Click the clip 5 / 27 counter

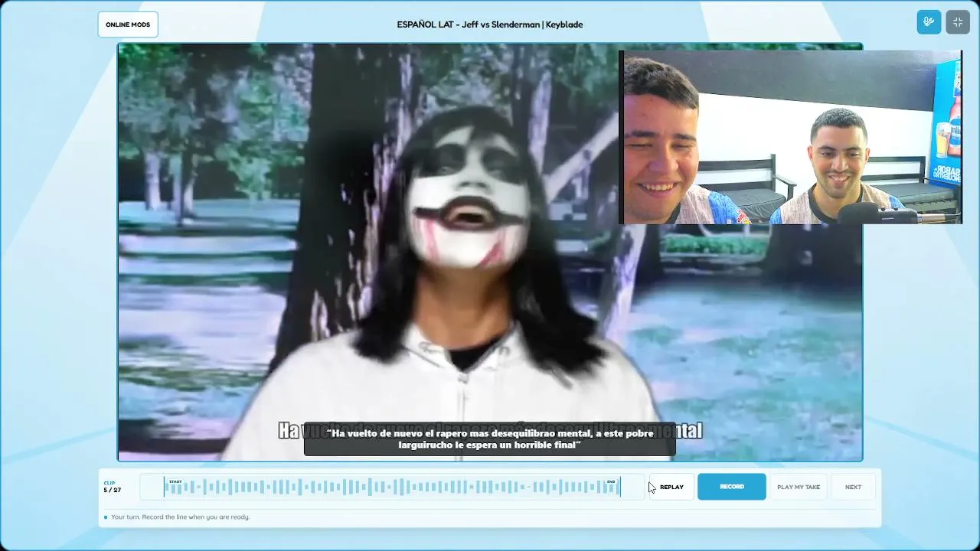tap(112, 487)
